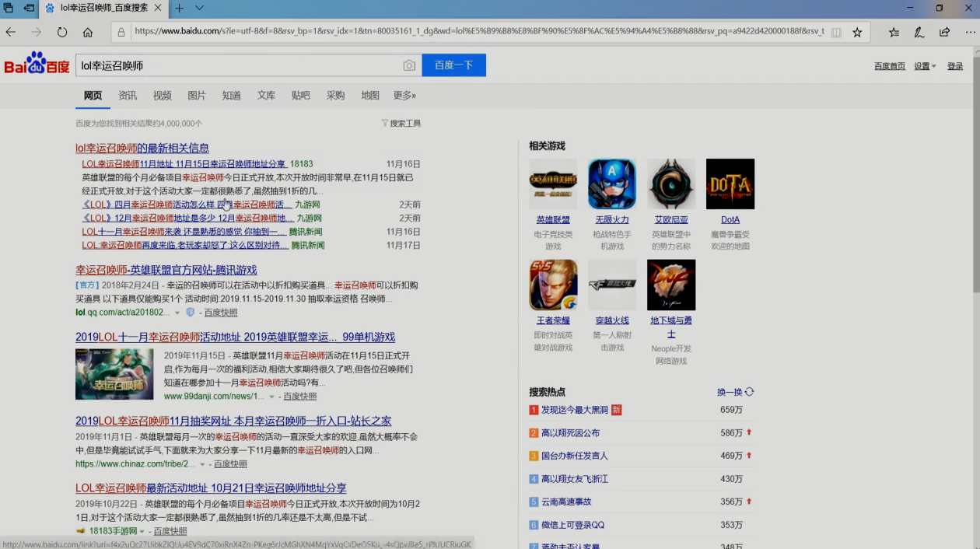Click the search input field
Image resolution: width=980 pixels, height=549 pixels.
pos(238,65)
